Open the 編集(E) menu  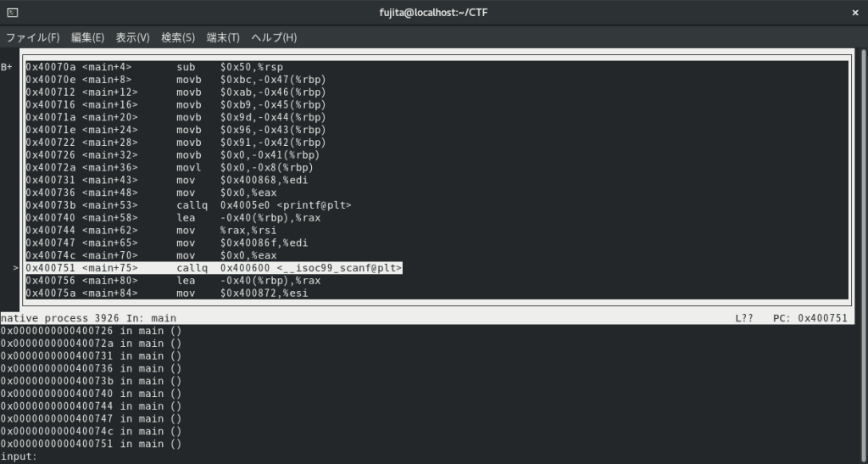pyautogui.click(x=87, y=37)
